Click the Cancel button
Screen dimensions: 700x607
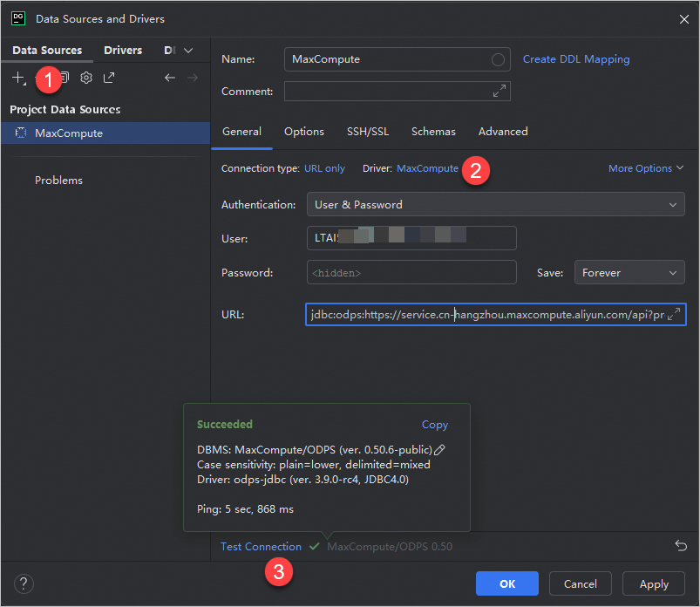(580, 583)
